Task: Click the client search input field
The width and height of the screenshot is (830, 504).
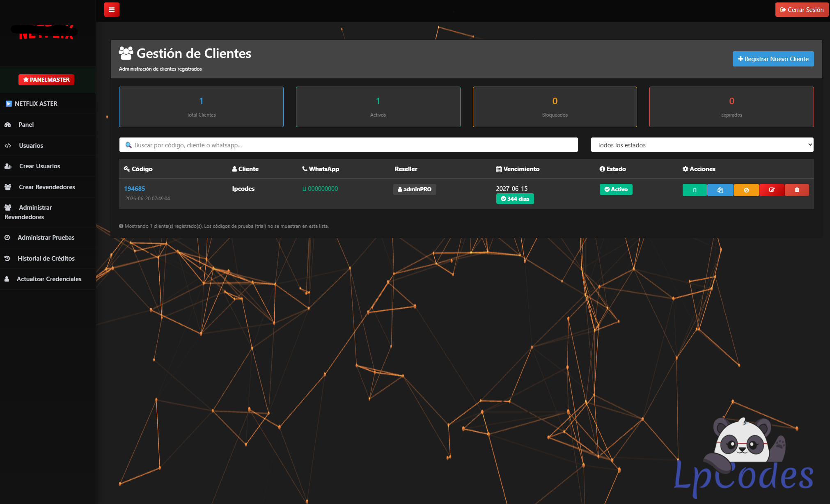Action: coord(349,145)
